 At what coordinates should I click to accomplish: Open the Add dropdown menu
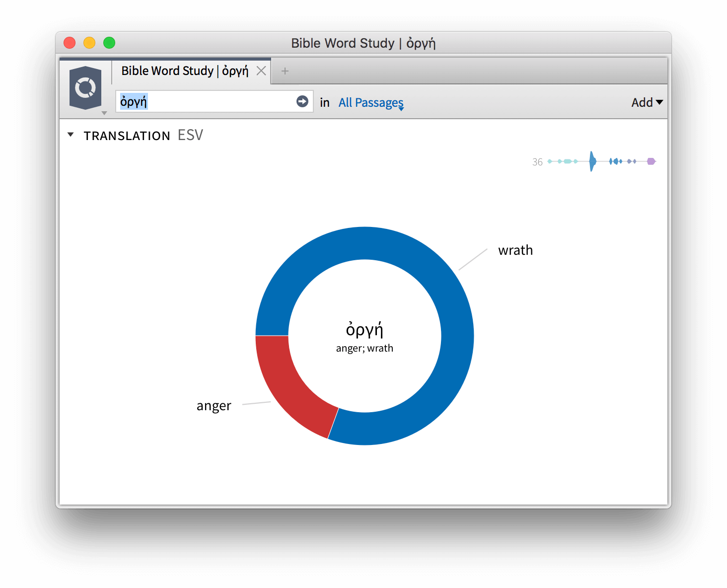[x=647, y=102]
